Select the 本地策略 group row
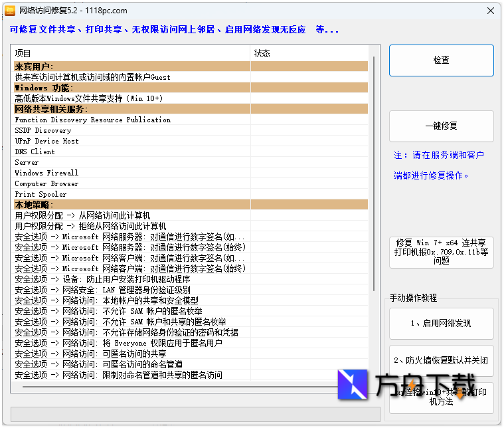Viewport: 504px width, 428px height. click(x=191, y=205)
